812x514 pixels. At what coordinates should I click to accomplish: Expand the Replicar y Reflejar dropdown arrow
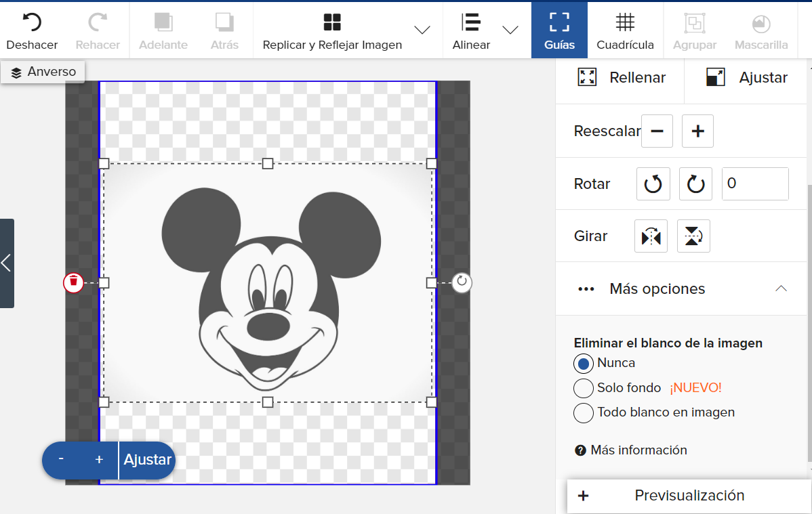click(422, 30)
